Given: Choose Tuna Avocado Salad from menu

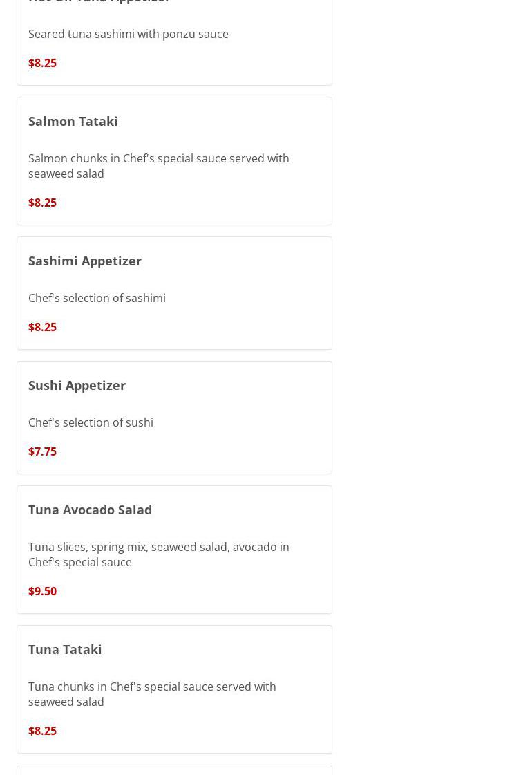Looking at the screenshot, I should (90, 510).
